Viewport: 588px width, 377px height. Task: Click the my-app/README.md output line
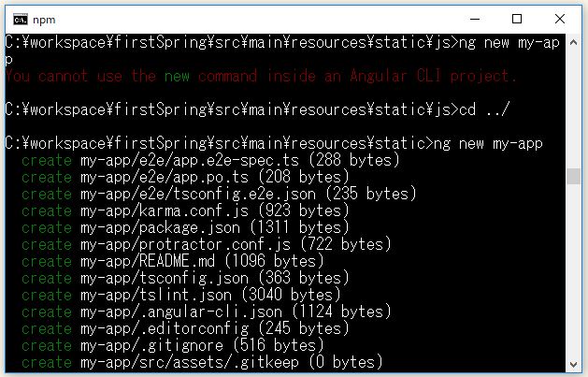point(173,261)
